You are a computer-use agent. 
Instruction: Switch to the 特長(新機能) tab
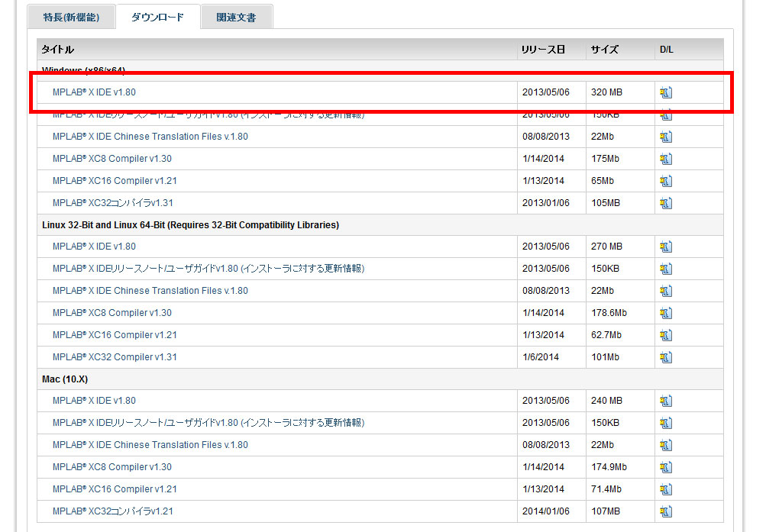click(x=71, y=17)
